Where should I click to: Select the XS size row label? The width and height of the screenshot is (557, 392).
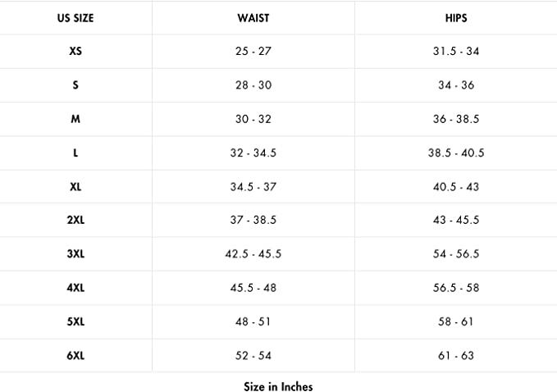(x=75, y=51)
